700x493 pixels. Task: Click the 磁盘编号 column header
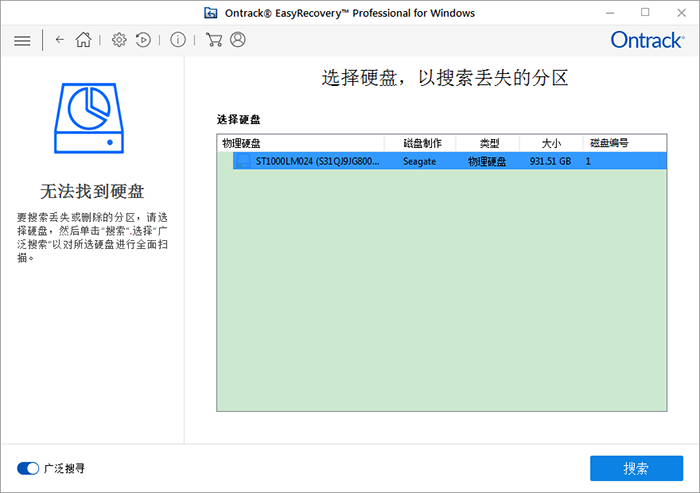click(x=625, y=143)
